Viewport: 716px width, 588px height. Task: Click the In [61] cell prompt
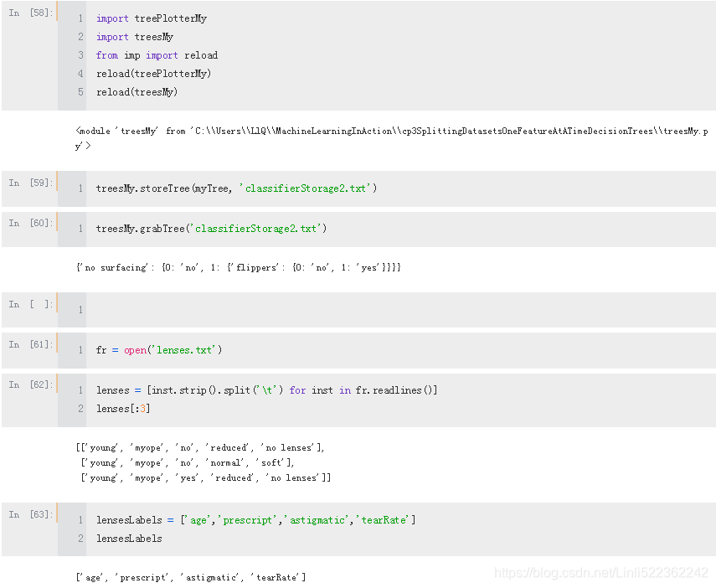pyautogui.click(x=31, y=344)
